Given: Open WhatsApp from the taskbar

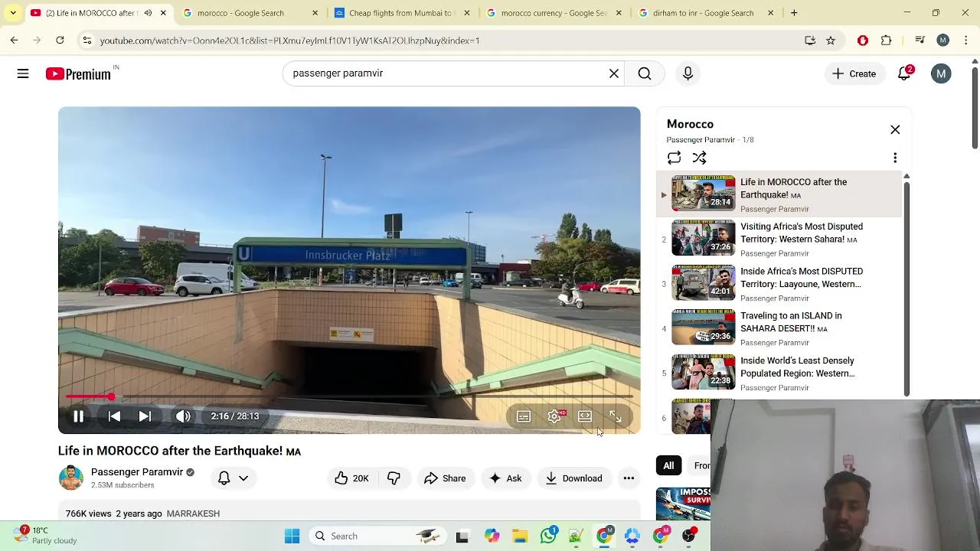Looking at the screenshot, I should (548, 536).
